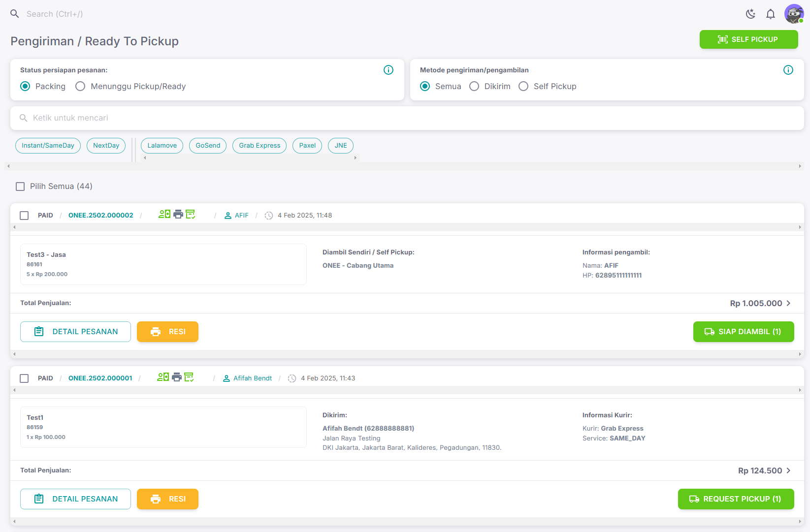Click printer icon on order ONEE.2502.000002
The image size is (810, 532).
coord(178,214)
